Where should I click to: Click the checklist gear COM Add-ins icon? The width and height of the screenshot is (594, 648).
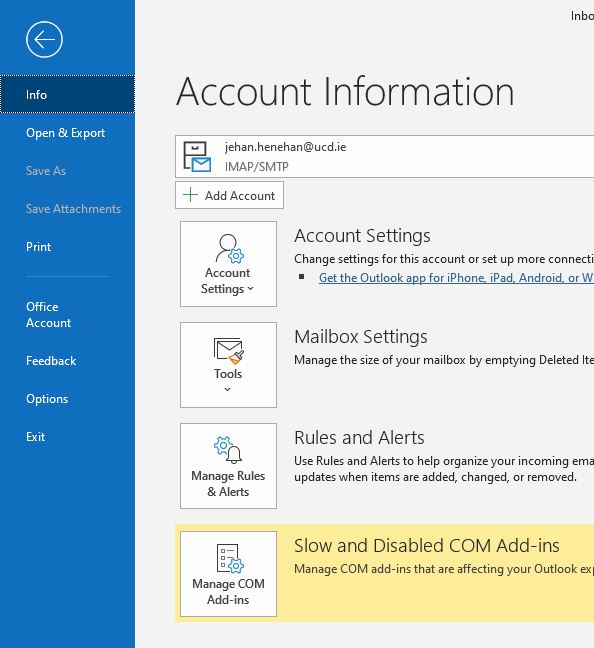(x=230, y=558)
